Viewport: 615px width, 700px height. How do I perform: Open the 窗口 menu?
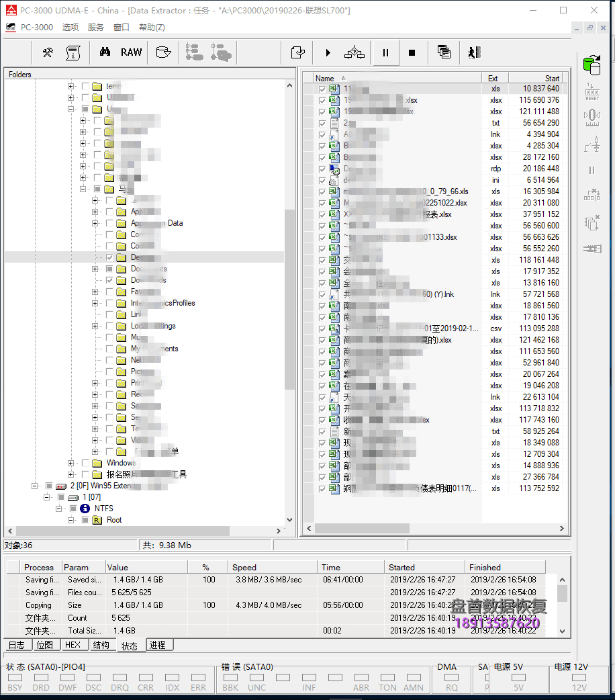coord(121,28)
